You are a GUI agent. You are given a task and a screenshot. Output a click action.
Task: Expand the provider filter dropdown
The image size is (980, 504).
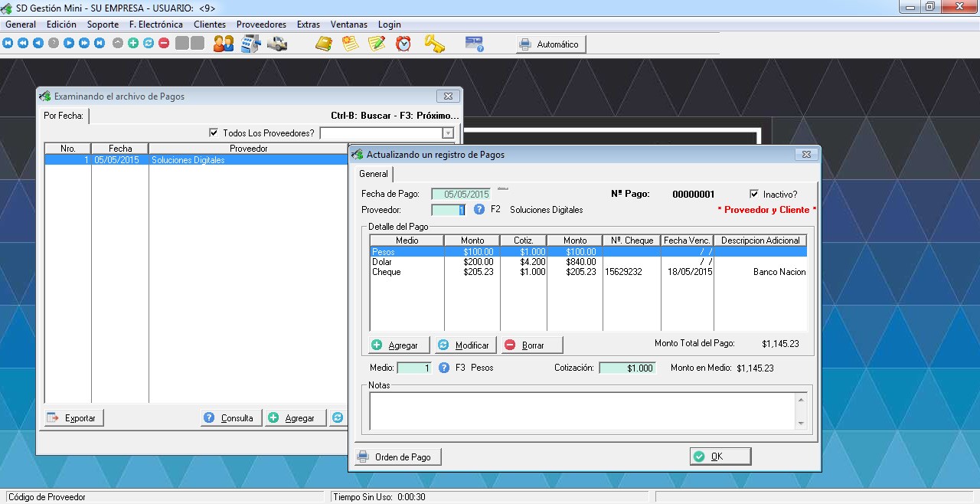pos(448,133)
